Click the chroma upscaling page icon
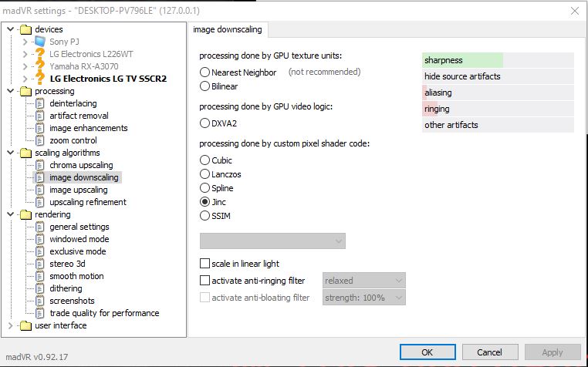Image resolution: width=588 pixels, height=367 pixels. (x=40, y=165)
